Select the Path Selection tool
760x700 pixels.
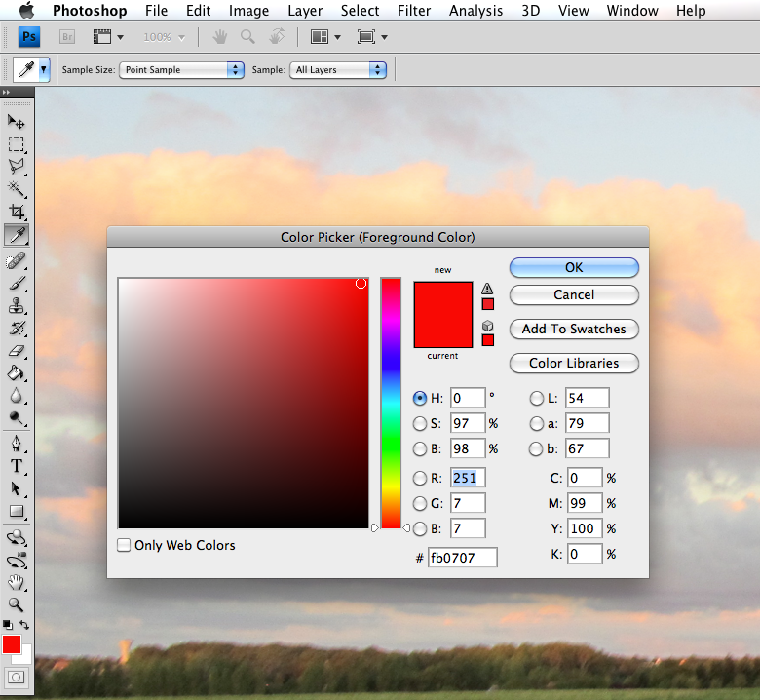click(x=16, y=488)
